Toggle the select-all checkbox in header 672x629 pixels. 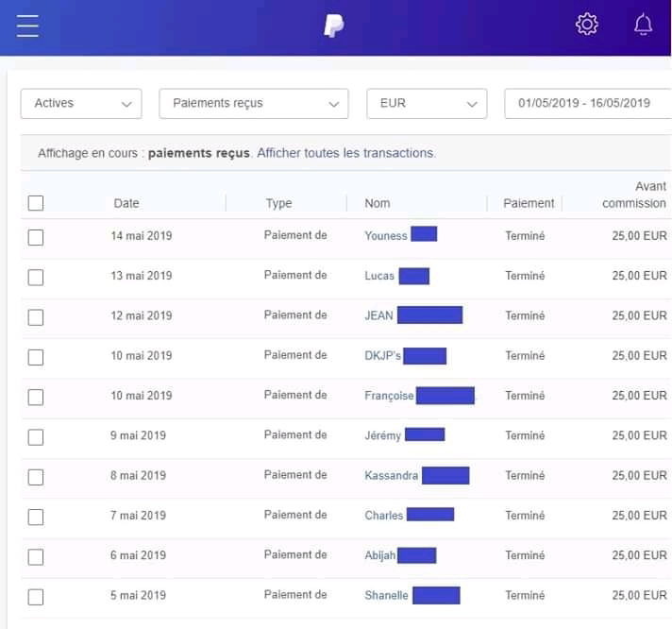36,203
